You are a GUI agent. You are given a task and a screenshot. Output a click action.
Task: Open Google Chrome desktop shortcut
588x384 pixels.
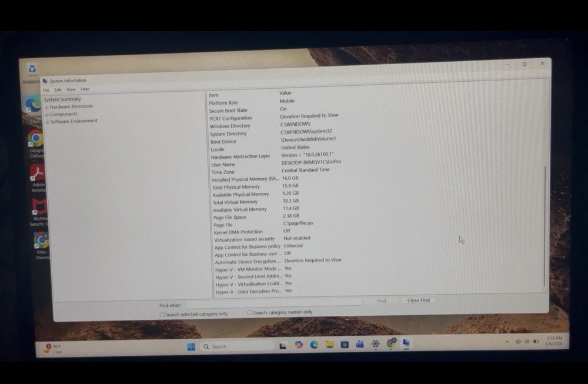(x=36, y=139)
